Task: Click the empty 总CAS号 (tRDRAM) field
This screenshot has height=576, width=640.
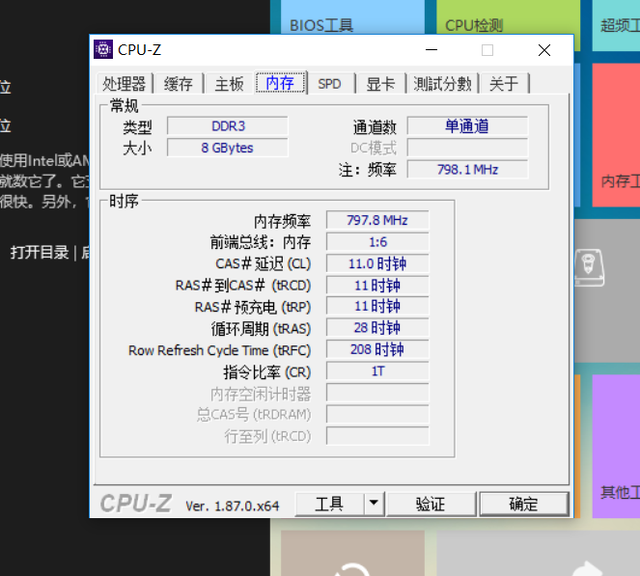Action: [x=378, y=415]
